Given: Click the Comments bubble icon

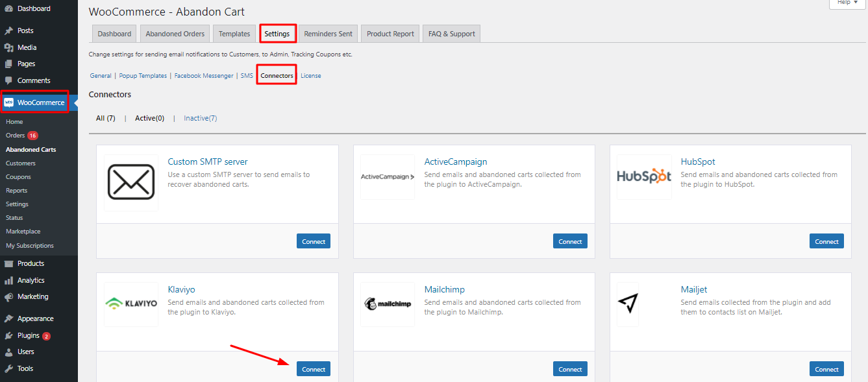Looking at the screenshot, I should pyautogui.click(x=8, y=80).
